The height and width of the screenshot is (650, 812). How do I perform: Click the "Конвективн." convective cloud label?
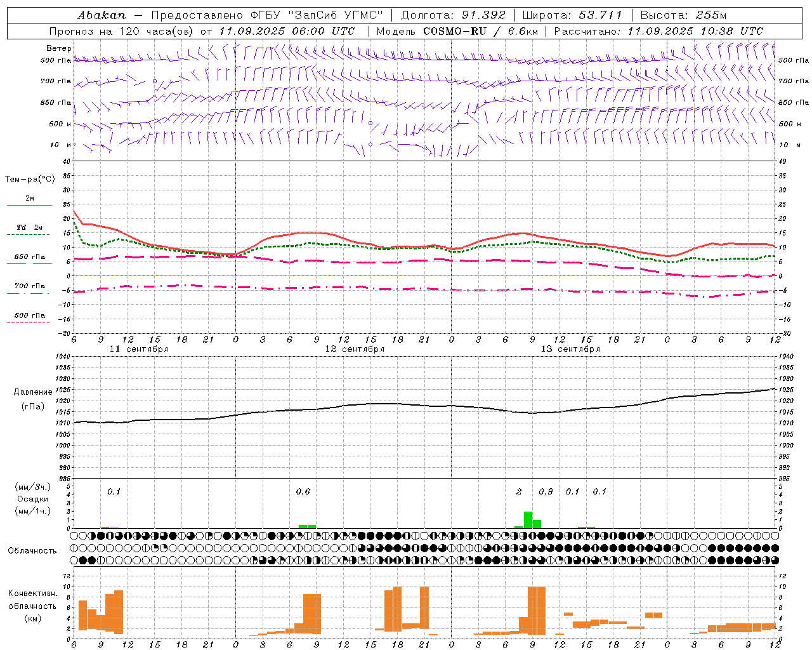click(x=32, y=594)
